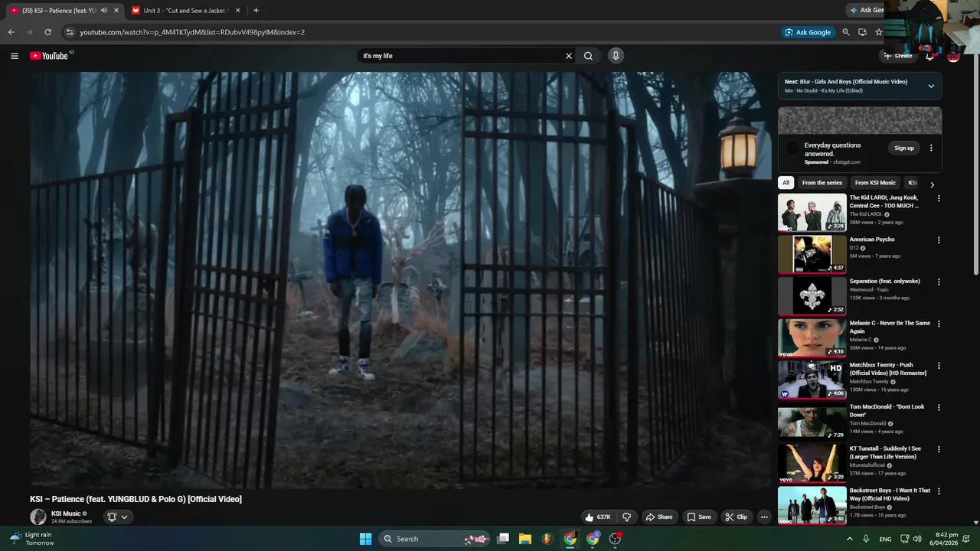Clear the search box with the X
Image resolution: width=980 pixels, height=551 pixels.
coord(569,56)
